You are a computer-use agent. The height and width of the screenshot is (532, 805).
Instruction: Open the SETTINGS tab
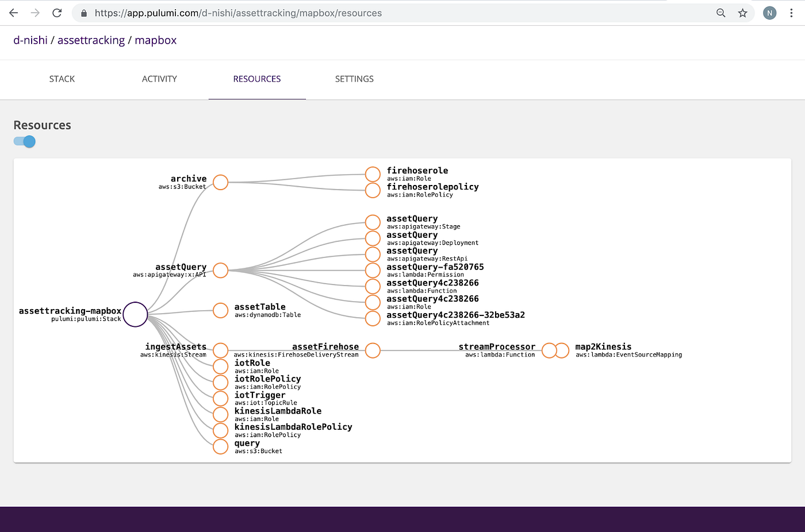point(354,79)
